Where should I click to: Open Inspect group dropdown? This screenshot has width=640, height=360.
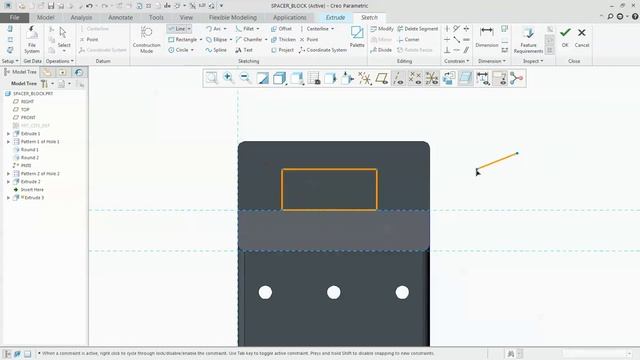533,61
